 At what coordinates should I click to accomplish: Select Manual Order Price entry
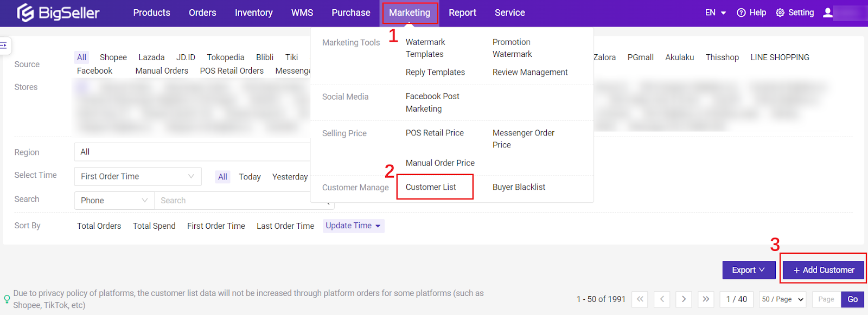coord(440,163)
